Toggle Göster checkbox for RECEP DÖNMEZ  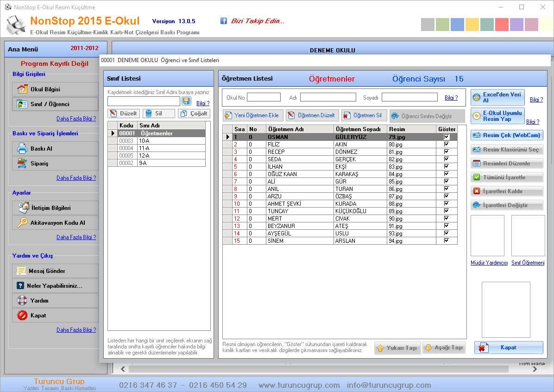pos(447,152)
